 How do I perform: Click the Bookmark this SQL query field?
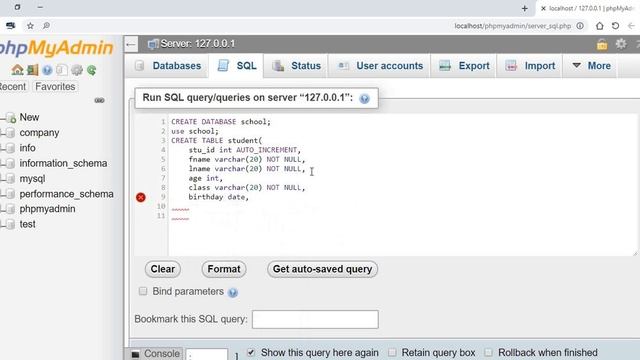(x=315, y=319)
